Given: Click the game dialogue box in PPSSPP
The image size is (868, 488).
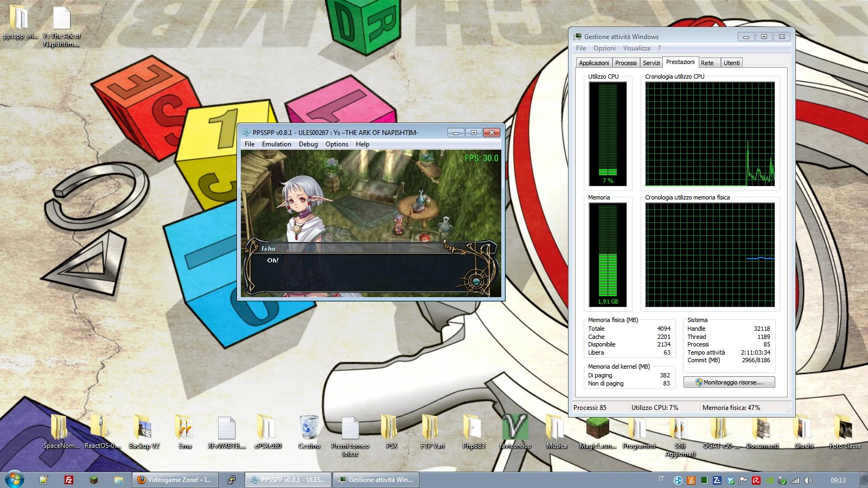Looking at the screenshot, I should (x=371, y=268).
